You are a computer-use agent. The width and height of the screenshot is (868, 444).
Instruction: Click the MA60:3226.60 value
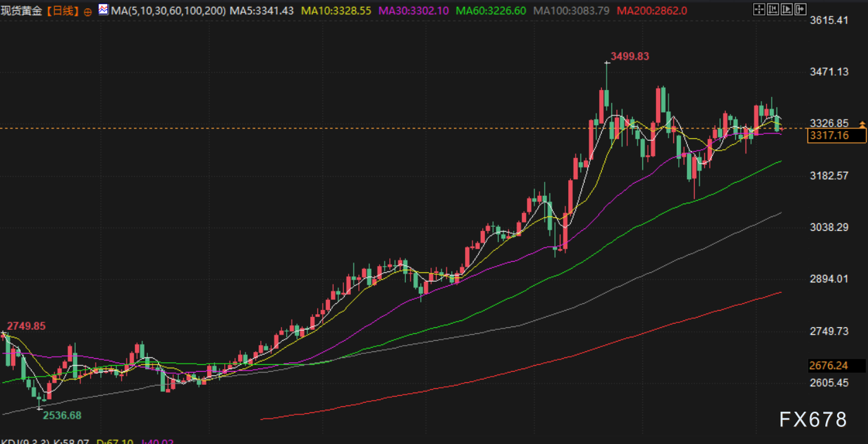point(490,11)
